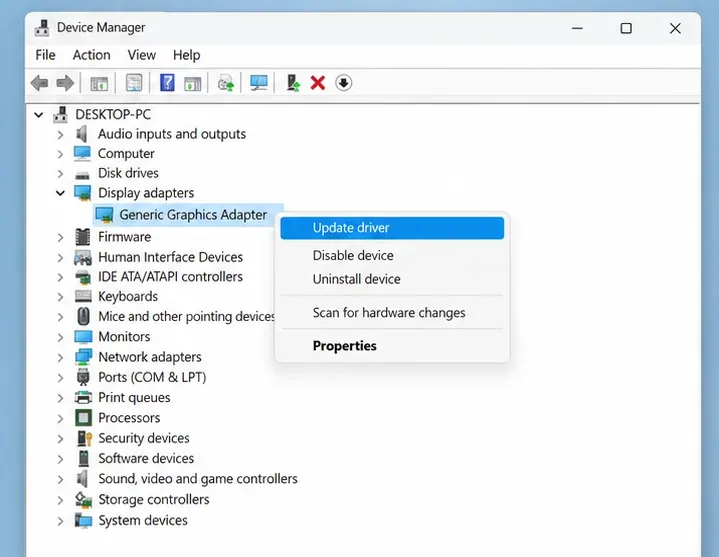Click the Computer category monitor icon
The height and width of the screenshot is (557, 719).
(83, 153)
